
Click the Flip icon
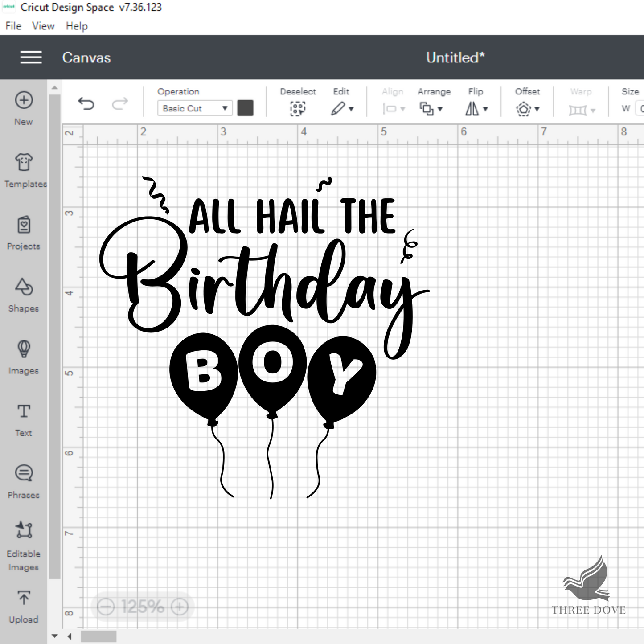[472, 108]
